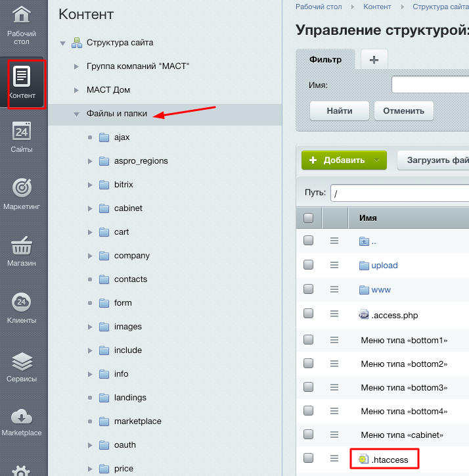Expand the include folder arrow

pos(90,350)
